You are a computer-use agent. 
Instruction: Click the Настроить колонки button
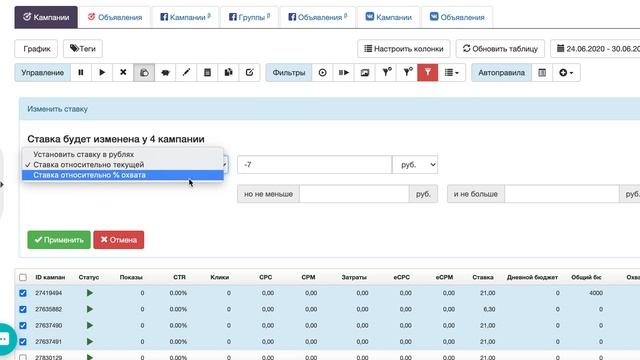pyautogui.click(x=404, y=49)
